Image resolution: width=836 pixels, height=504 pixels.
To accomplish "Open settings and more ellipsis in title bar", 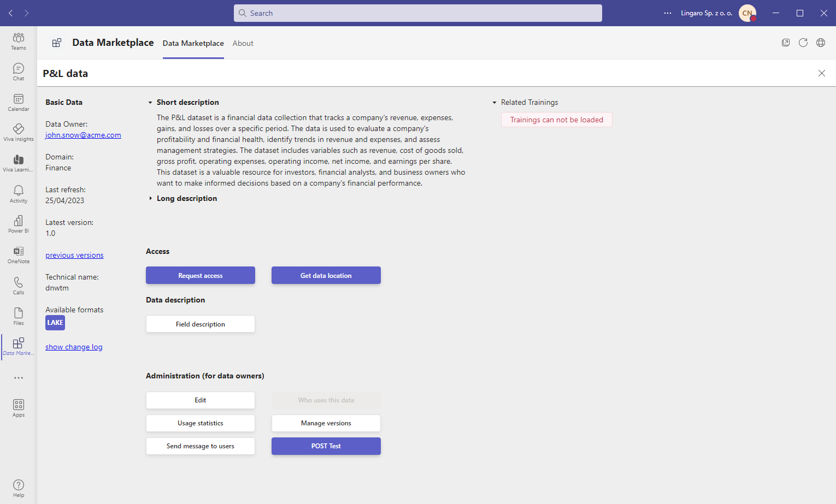I will pyautogui.click(x=668, y=13).
